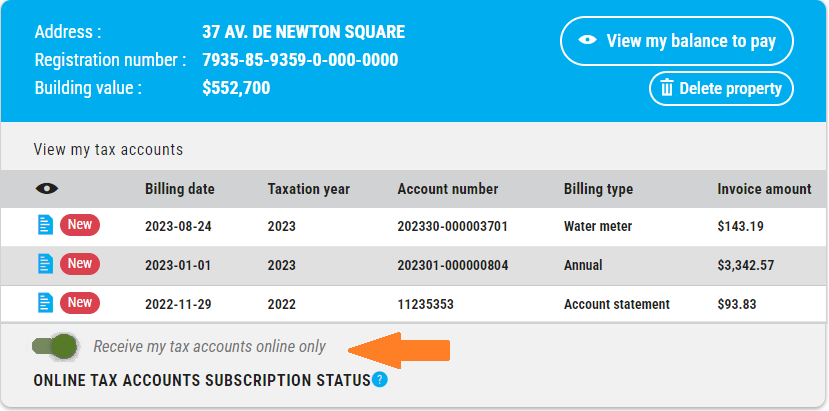Image resolution: width=829 pixels, height=411 pixels.
Task: Click the Taxation year column header
Action: [308, 189]
